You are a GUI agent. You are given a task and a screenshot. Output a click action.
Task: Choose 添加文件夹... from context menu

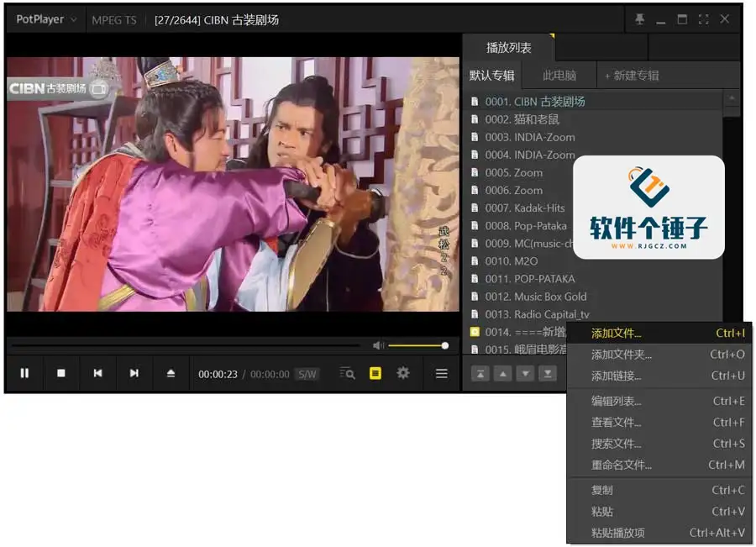pyautogui.click(x=659, y=355)
